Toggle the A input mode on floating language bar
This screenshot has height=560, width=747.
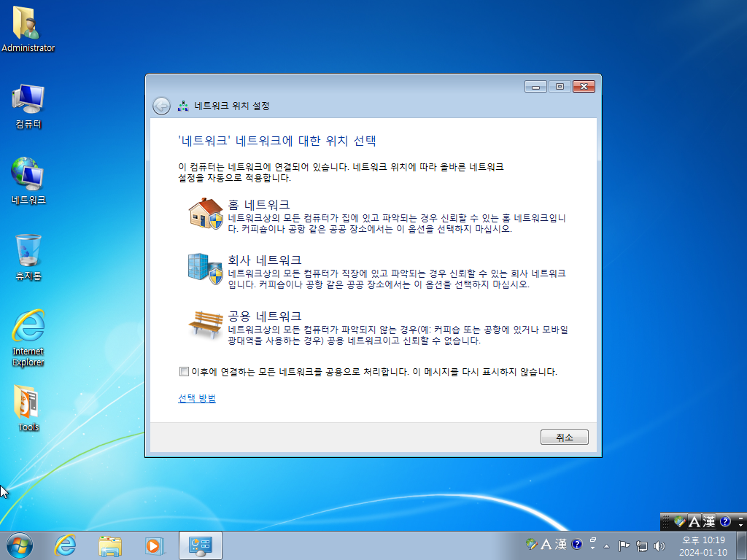[694, 522]
